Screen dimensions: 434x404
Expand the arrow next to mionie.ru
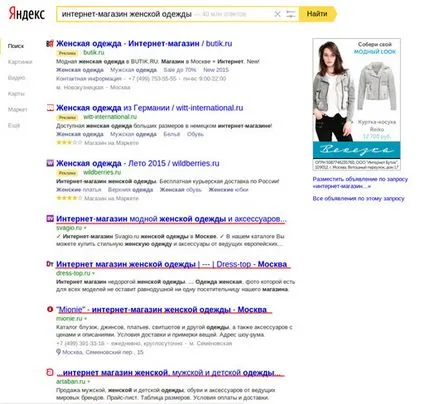tap(85, 319)
